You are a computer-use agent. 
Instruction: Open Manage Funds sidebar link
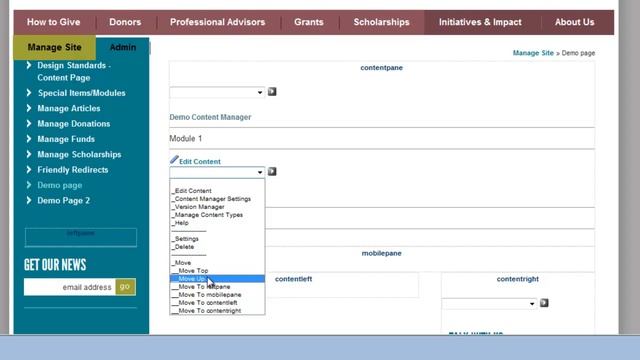[x=66, y=139]
